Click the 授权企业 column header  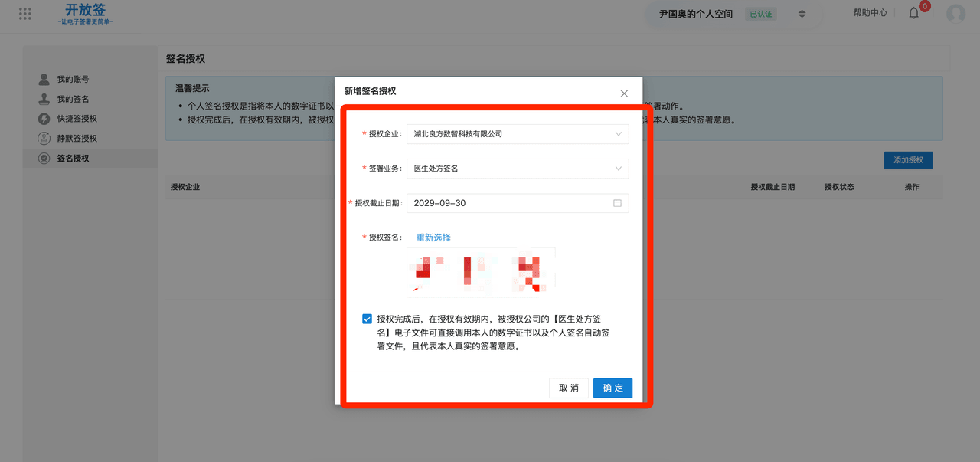tap(185, 187)
